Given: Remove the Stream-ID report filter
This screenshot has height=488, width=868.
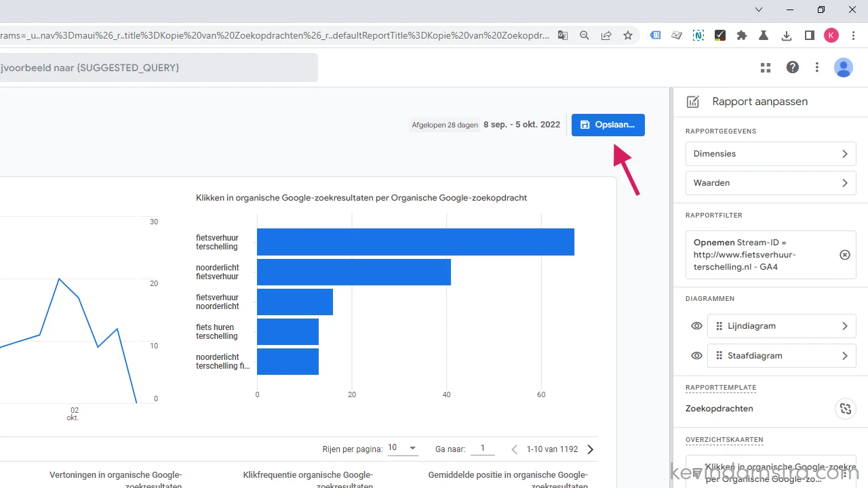Looking at the screenshot, I should point(845,255).
